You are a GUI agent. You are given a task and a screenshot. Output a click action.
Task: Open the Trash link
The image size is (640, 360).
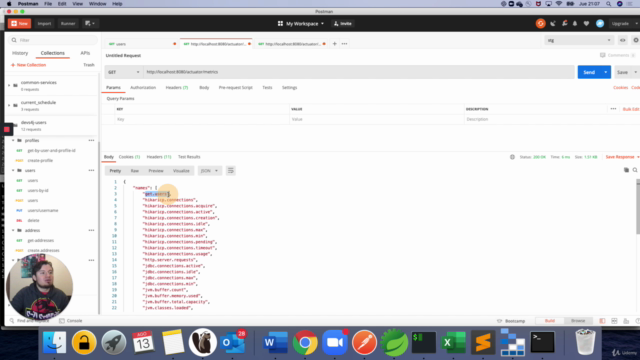pos(89,65)
